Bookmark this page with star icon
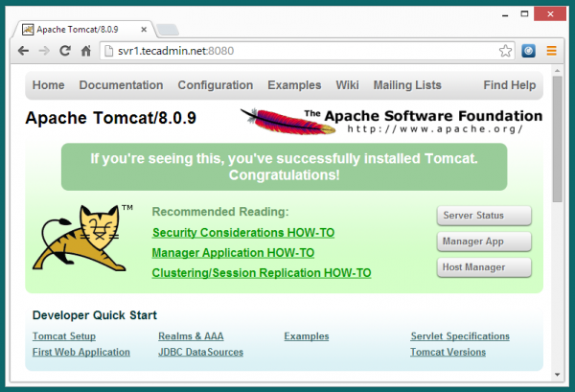 point(505,50)
